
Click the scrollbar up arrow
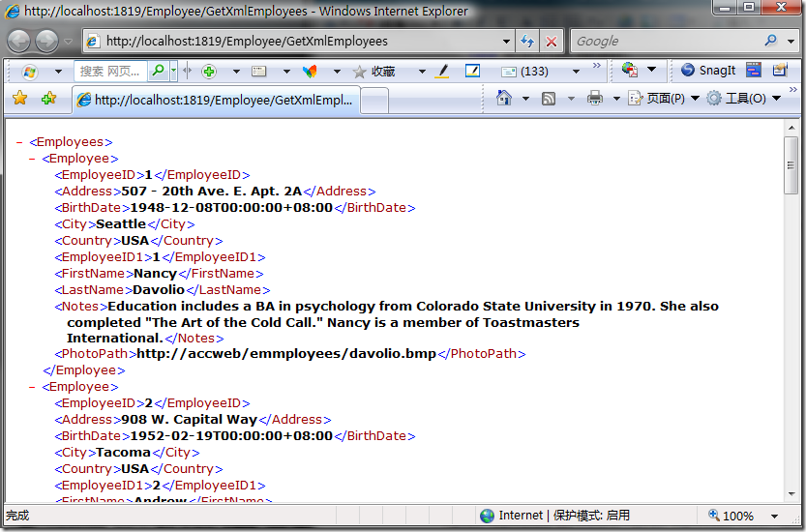791,128
